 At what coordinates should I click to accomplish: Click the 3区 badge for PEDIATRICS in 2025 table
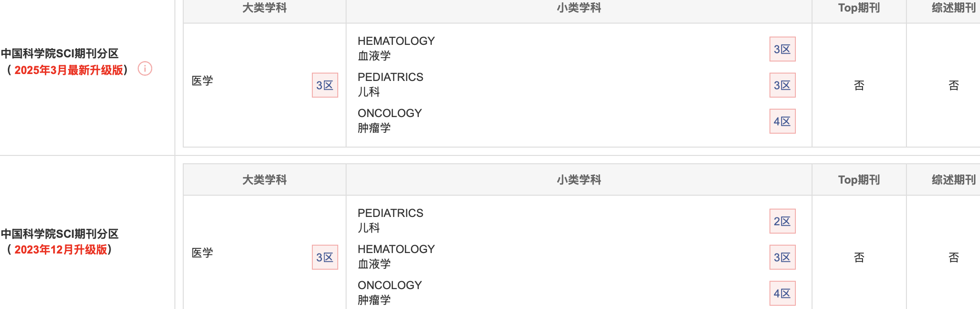click(x=782, y=85)
